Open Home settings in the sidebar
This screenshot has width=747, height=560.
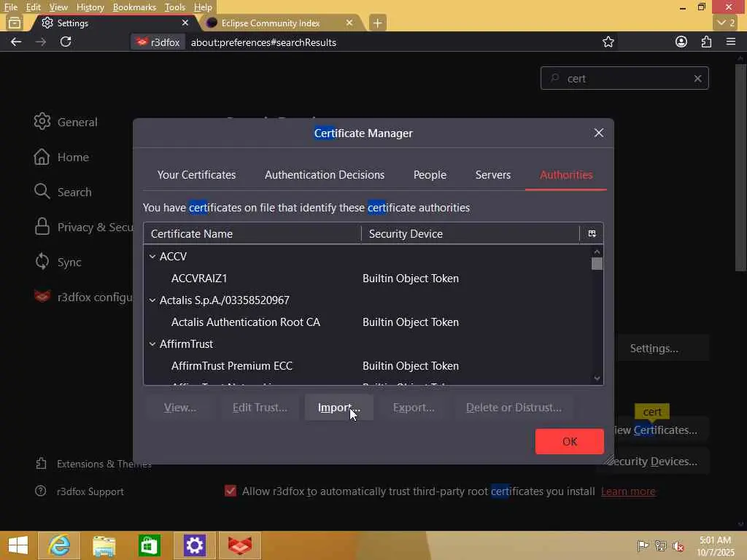[61, 157]
